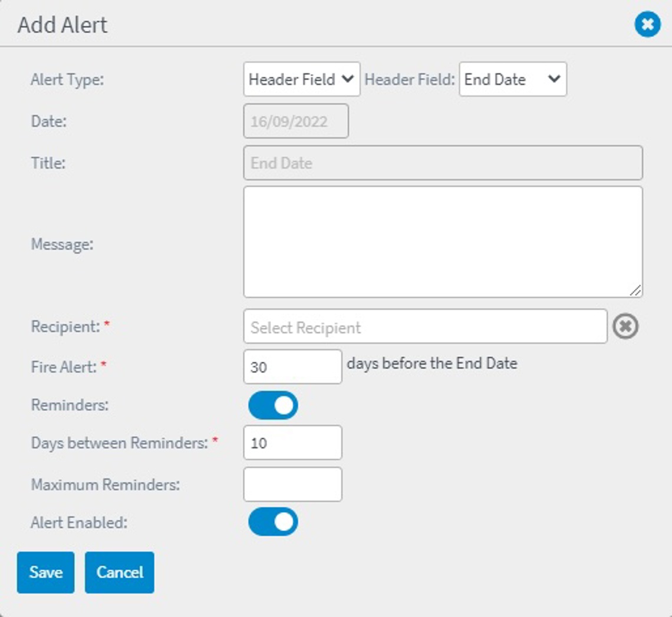Click the 'Add Alert' dialog title
Image resolution: width=672 pixels, height=617 pixels.
tap(62, 25)
